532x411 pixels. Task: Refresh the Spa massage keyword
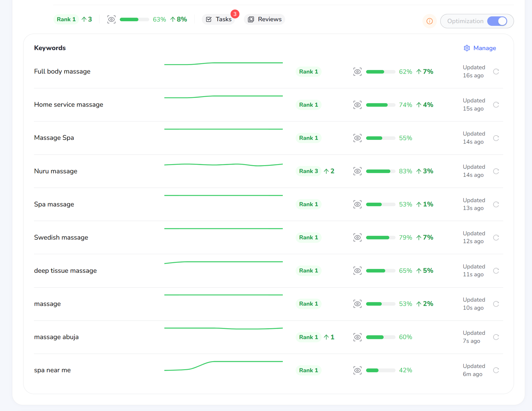point(496,204)
